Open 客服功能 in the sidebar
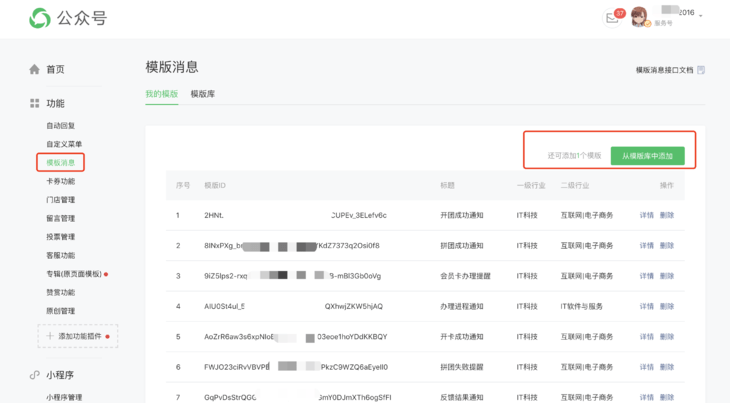Image resolution: width=730 pixels, height=403 pixels. click(x=60, y=255)
